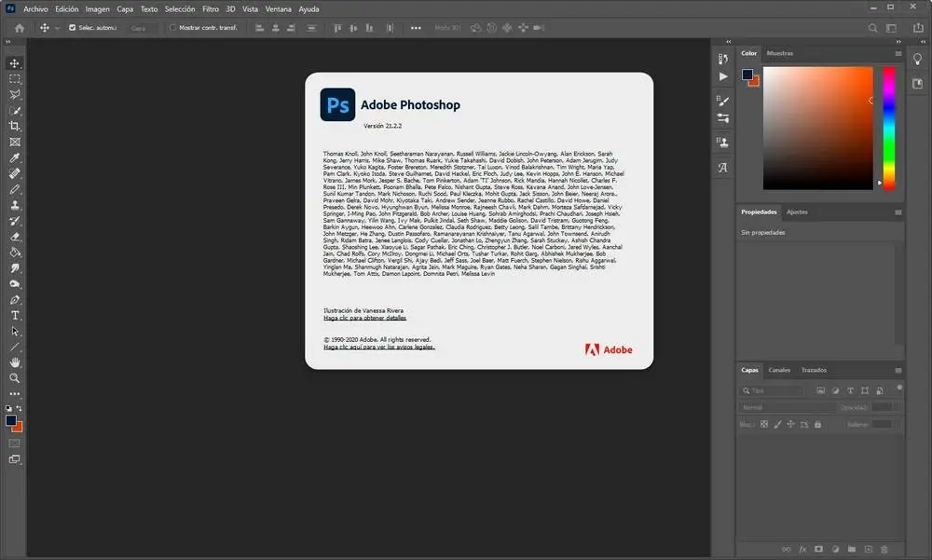Select the Type tool
This screenshot has width=932, height=560.
click(15, 315)
